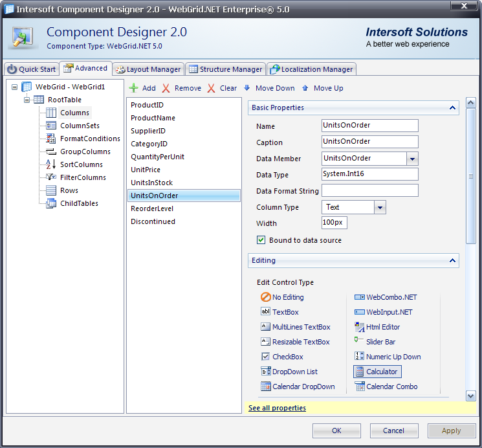482x448 pixels.
Task: Click into the Name input field
Action: pos(370,126)
